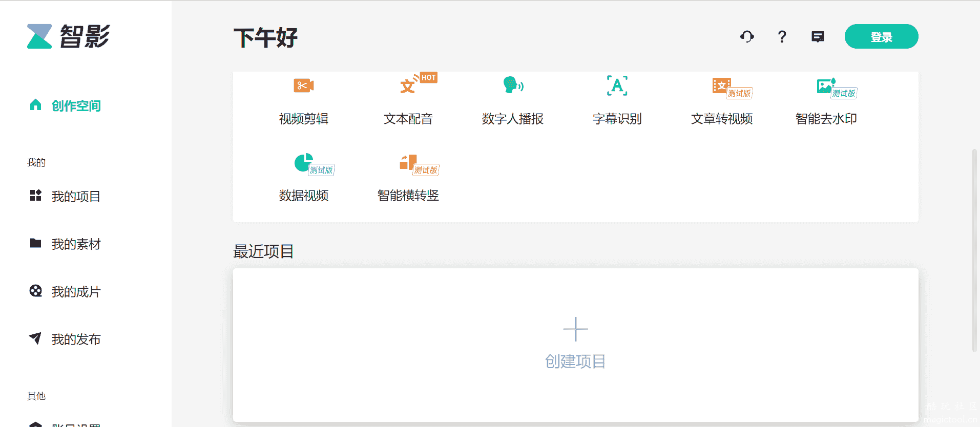This screenshot has height=427, width=980.
Task: Open the 智能横转竖 rotate icon
Action: 419,165
